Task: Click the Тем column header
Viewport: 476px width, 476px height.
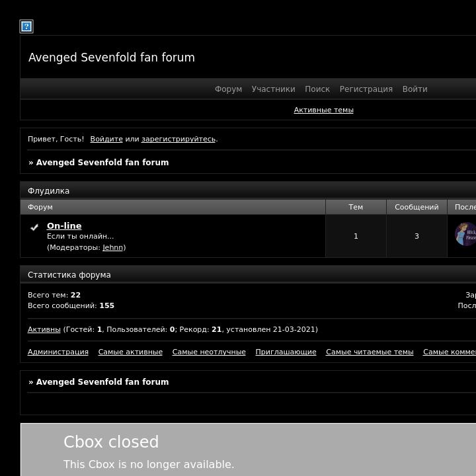Action: coord(356,207)
